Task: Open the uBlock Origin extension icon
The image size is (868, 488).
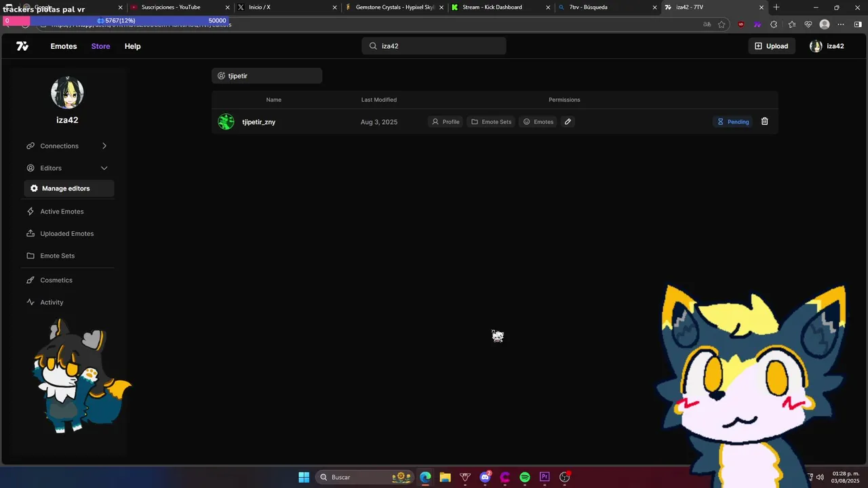Action: tap(741, 24)
